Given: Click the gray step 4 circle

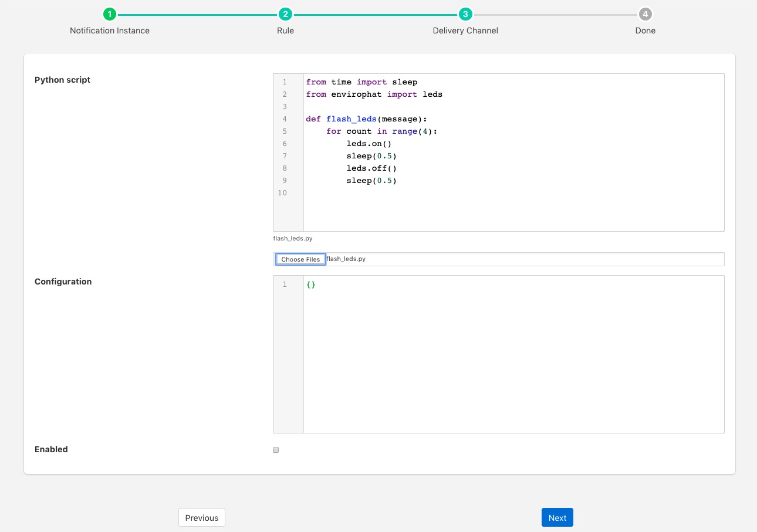Looking at the screenshot, I should point(644,13).
